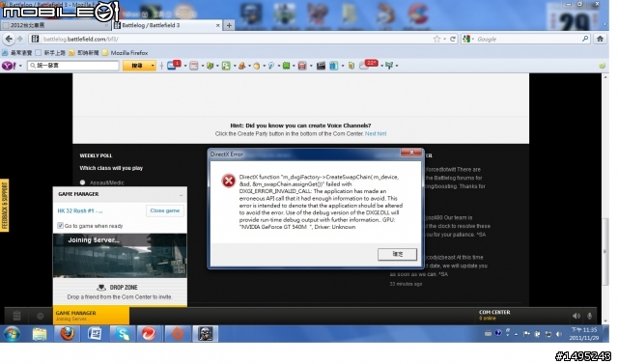This screenshot has height=364, width=618.
Task: Click the Yahoo toolbar magnifier search icon
Action: tap(271, 66)
